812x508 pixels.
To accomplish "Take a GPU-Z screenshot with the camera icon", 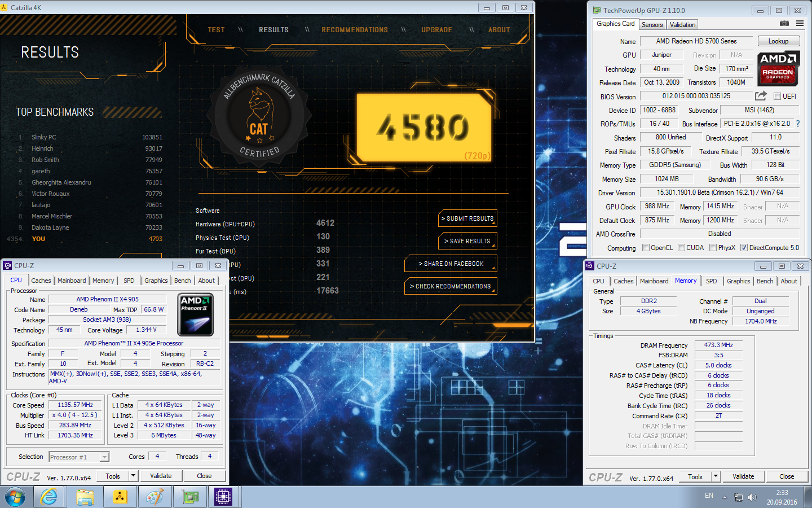I will pos(784,24).
